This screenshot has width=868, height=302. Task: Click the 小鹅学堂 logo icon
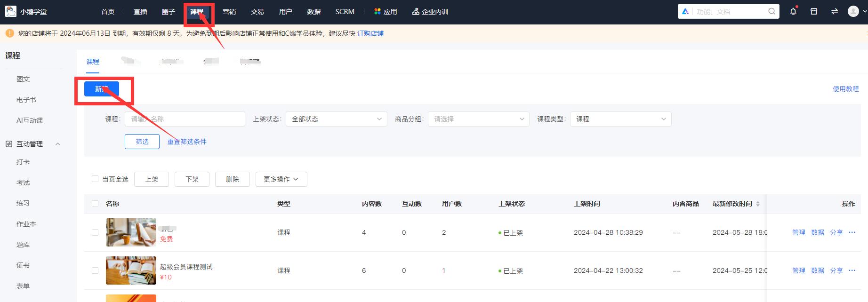(11, 11)
